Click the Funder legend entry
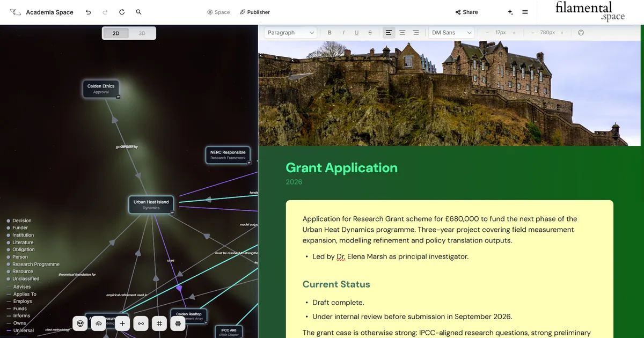Viewport: 644px width, 338px height. 20,228
